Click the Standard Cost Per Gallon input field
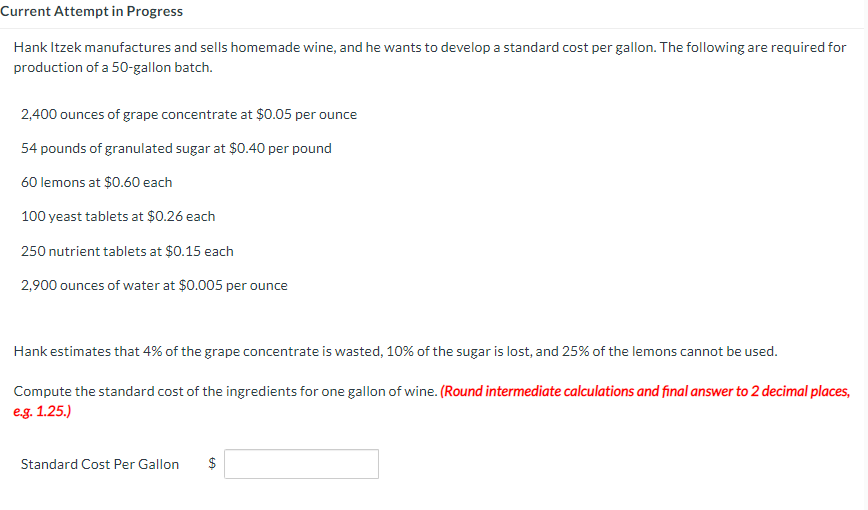This screenshot has width=868, height=510. 301,464
